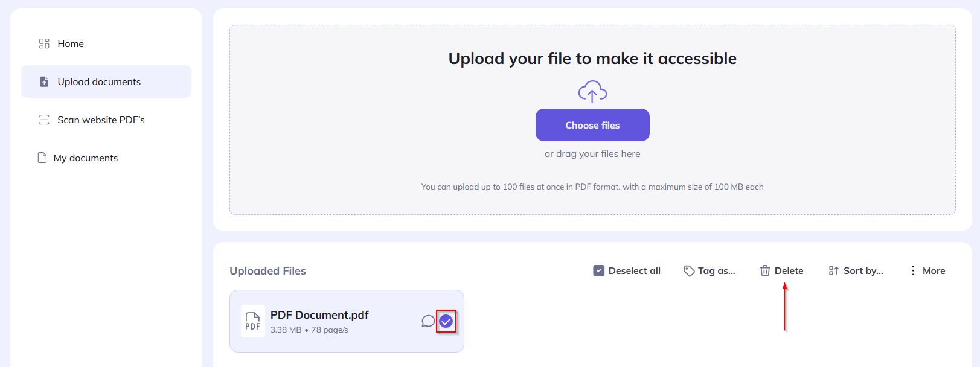
Task: Click the trash can icon
Action: [765, 271]
